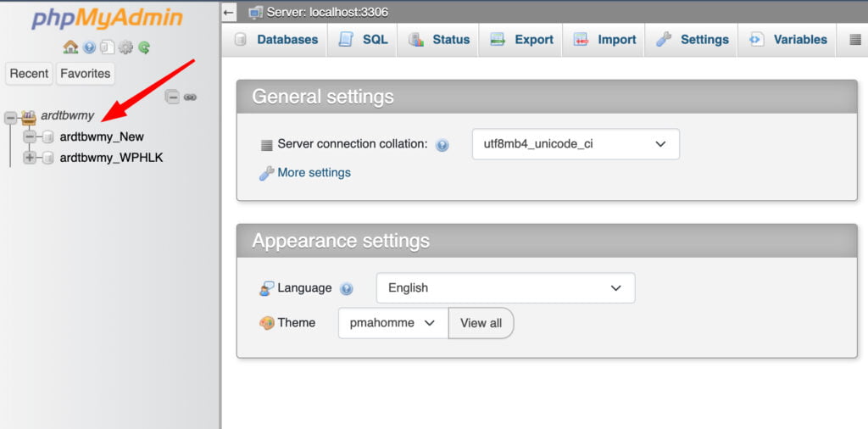Collapse the ardtbwmy database group
The width and height of the screenshot is (868, 429).
pyautogui.click(x=10, y=117)
